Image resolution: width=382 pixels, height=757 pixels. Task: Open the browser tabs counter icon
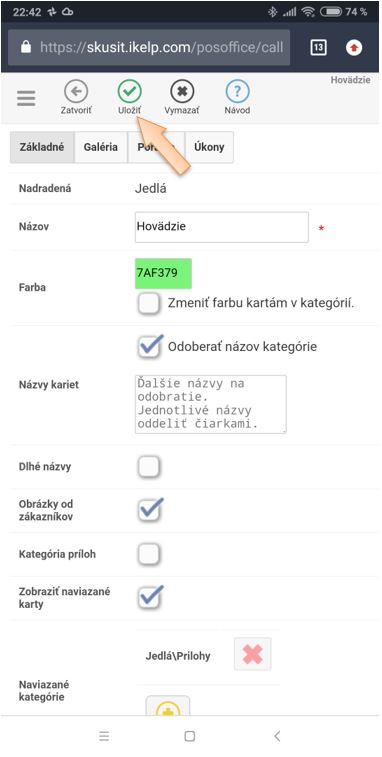click(318, 47)
